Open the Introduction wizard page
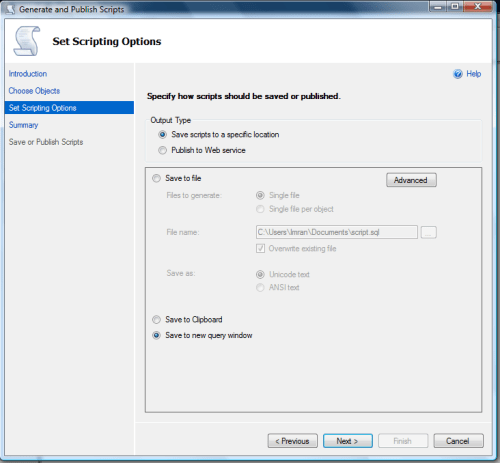Viewport: 500px width, 463px height. 28,74
